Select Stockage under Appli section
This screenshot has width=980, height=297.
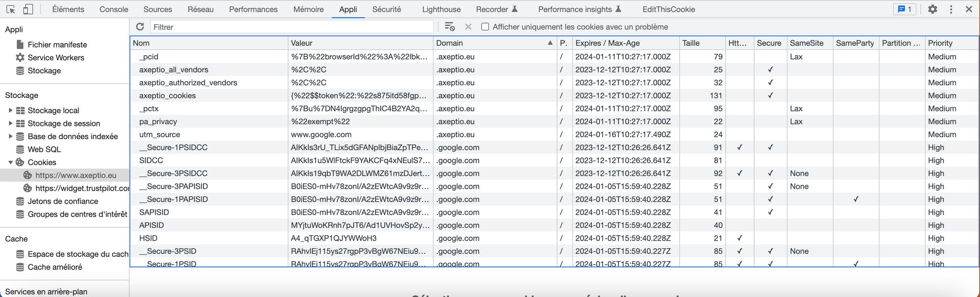pos(44,71)
